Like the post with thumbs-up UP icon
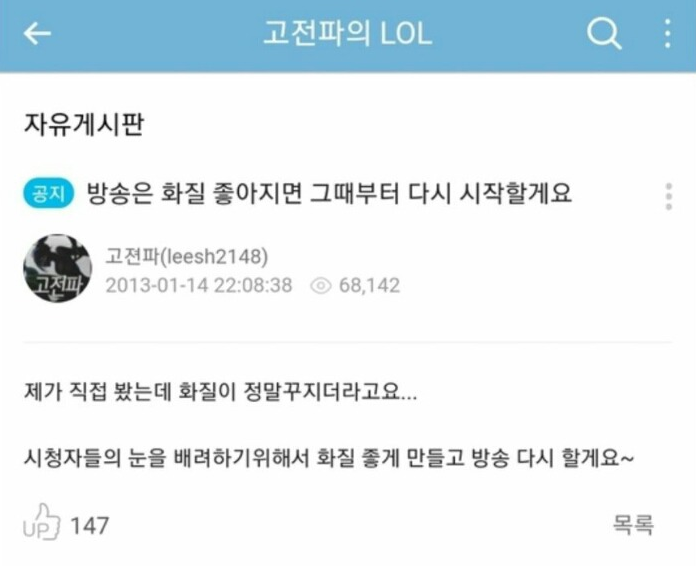 [41, 522]
